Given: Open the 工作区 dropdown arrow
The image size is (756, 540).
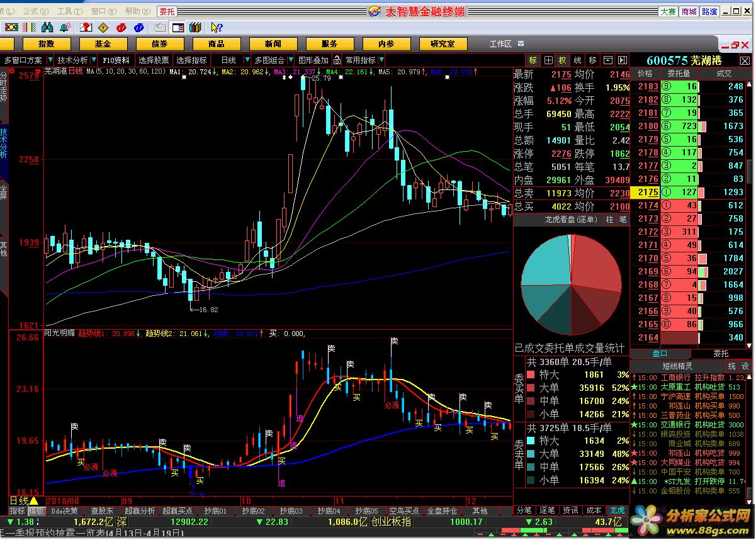Looking at the screenshot, I should pos(521,43).
